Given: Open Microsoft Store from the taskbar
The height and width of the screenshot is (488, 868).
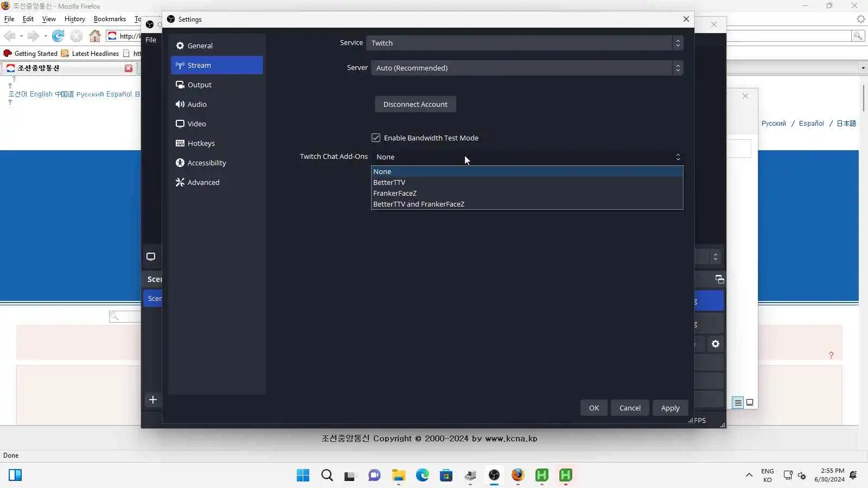Looking at the screenshot, I should tap(446, 476).
